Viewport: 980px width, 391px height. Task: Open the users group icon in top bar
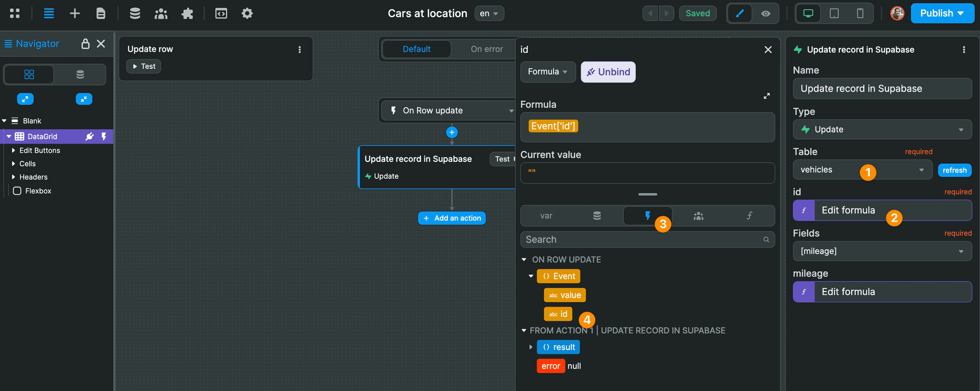(161, 13)
